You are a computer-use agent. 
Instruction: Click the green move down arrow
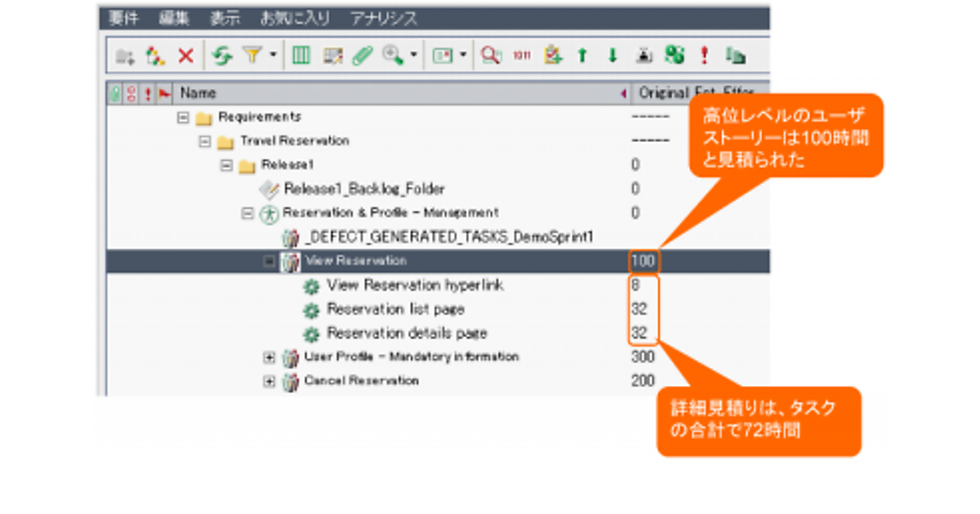coord(612,55)
